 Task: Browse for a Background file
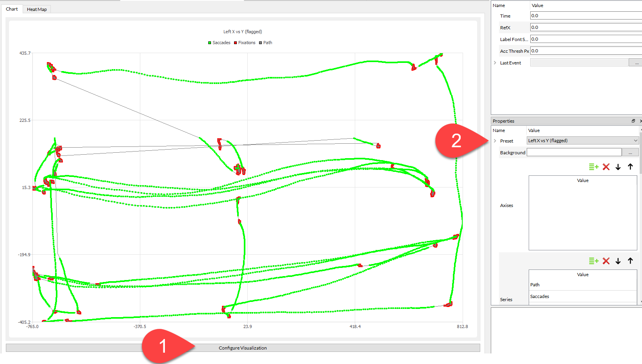point(630,153)
